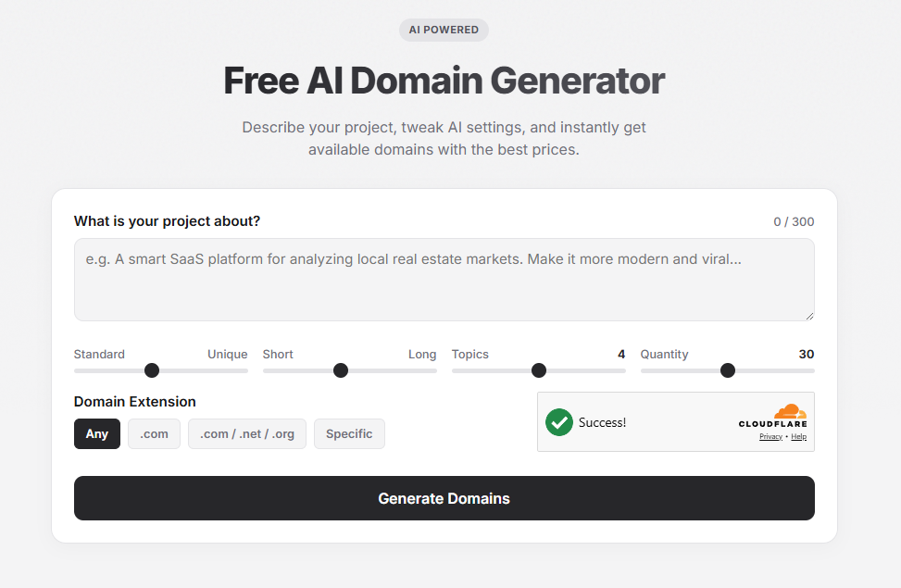Open the Cloudflare Privacy link

click(x=770, y=436)
